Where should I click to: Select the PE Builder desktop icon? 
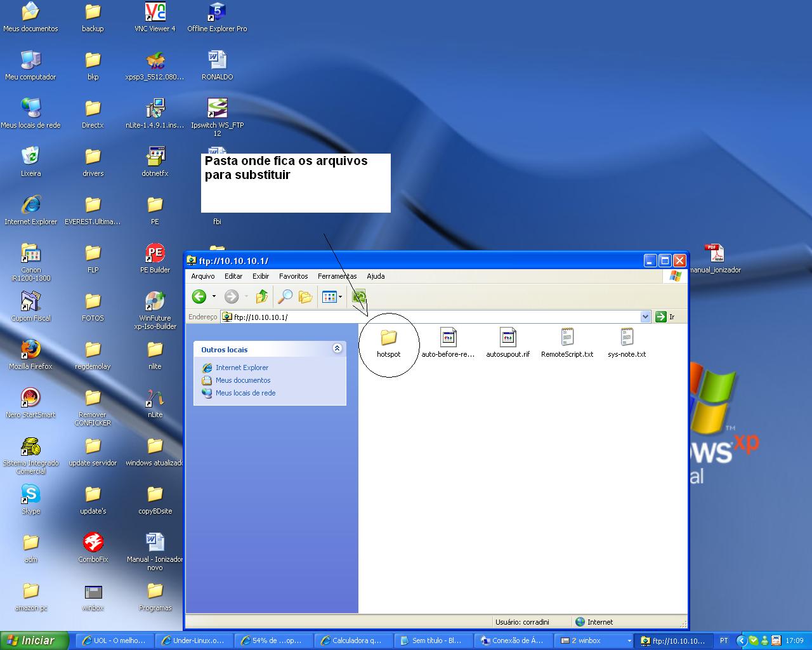[x=155, y=258]
